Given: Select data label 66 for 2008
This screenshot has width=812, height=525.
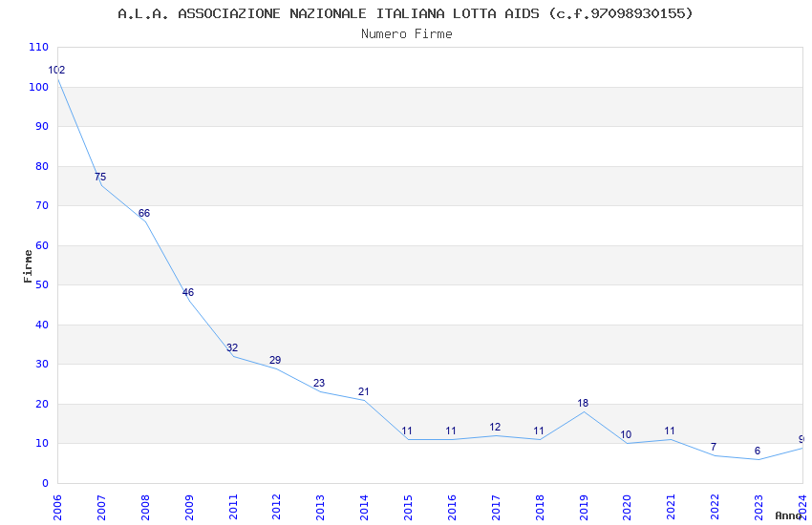Looking at the screenshot, I should tap(144, 213).
